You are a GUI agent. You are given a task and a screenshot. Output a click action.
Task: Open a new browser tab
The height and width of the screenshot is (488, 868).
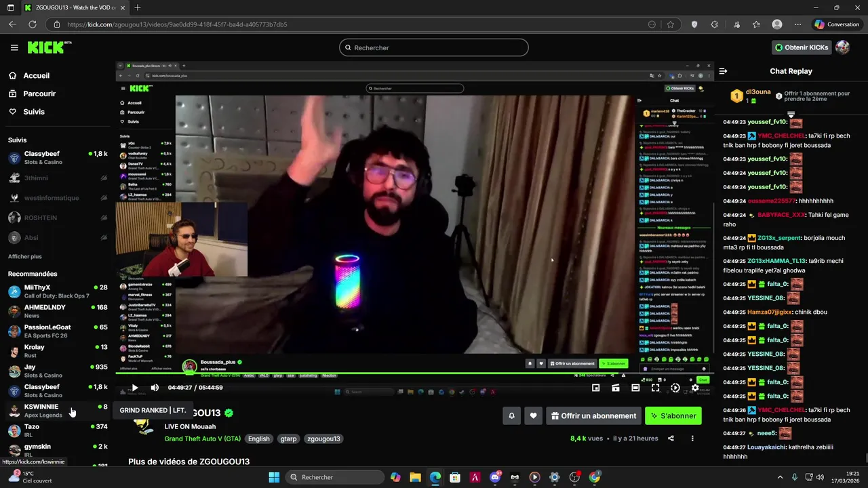tap(137, 7)
